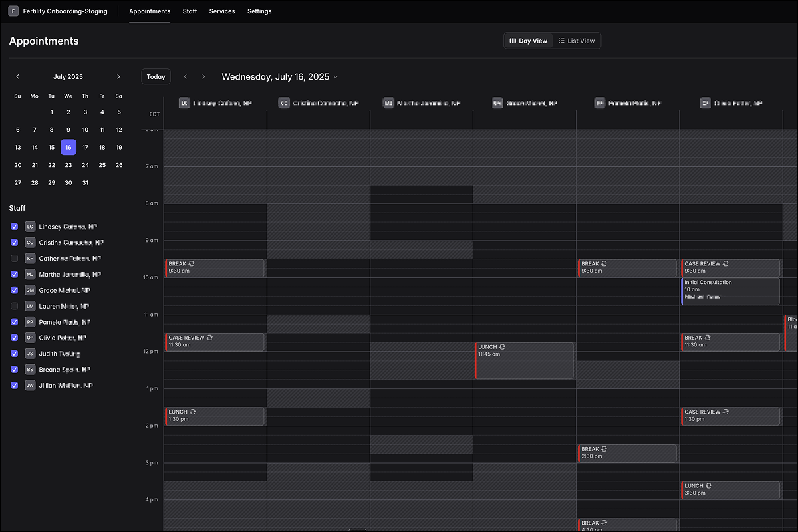Select July 23 in the mini calendar
Viewport: 798px width, 532px height.
click(x=68, y=165)
